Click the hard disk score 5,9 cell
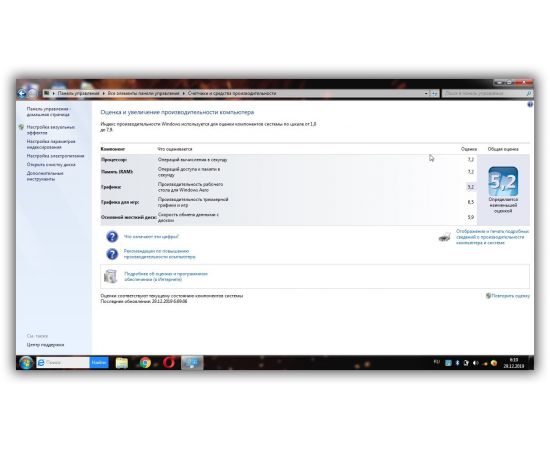 pos(471,217)
